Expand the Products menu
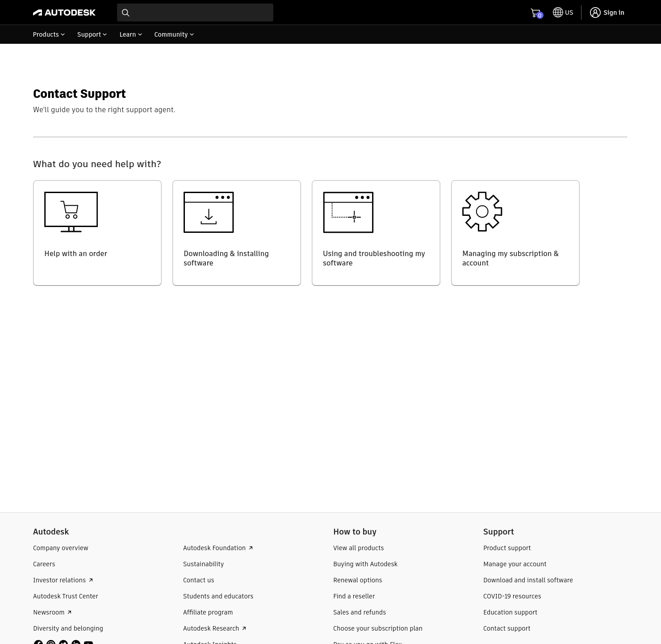 (x=49, y=34)
